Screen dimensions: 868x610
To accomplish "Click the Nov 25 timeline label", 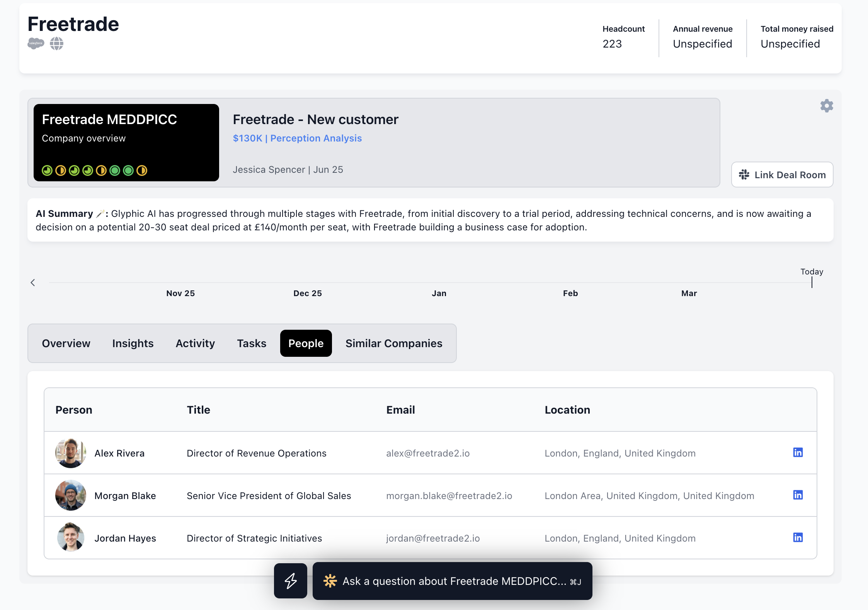I will coord(180,293).
